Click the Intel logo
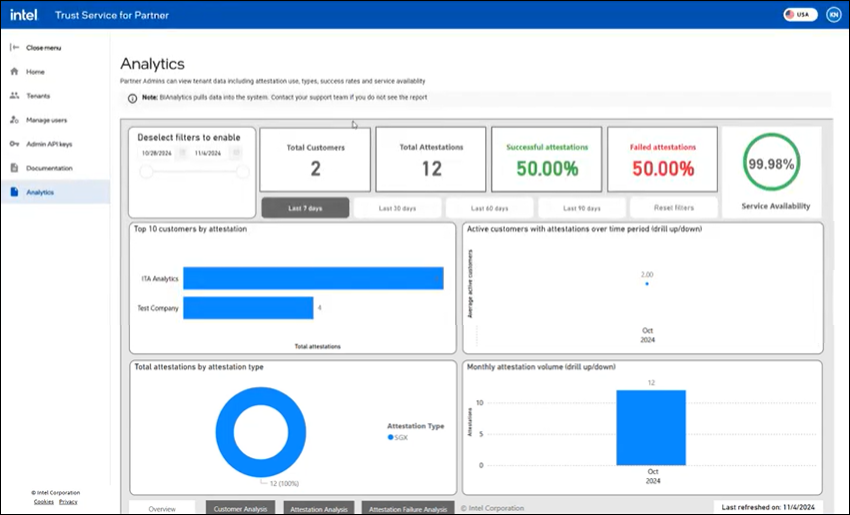The height and width of the screenshot is (515, 850). [23, 15]
